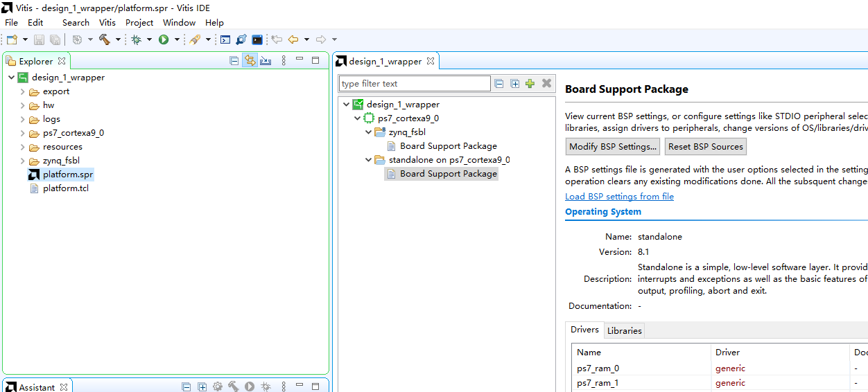The image size is (868, 392).
Task: Collapse standalone on ps7_cortexa9_0 node
Action: pos(369,160)
